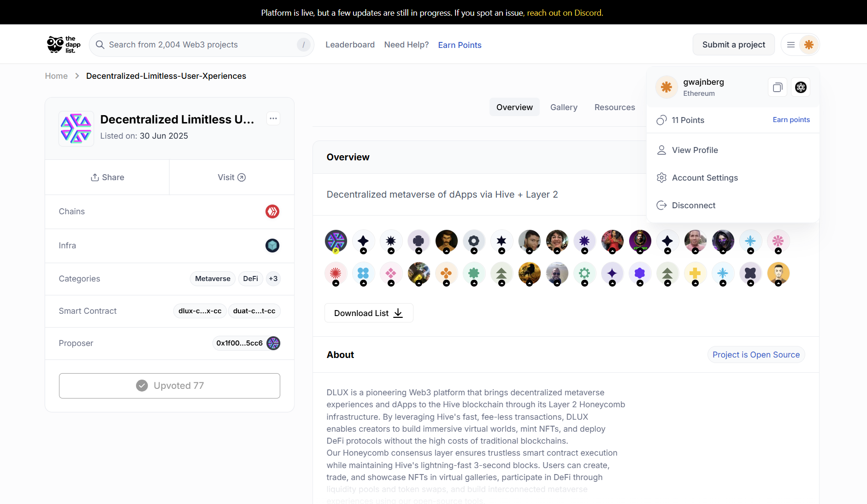867x504 pixels.
Task: Click the points coin icon
Action: 661,120
